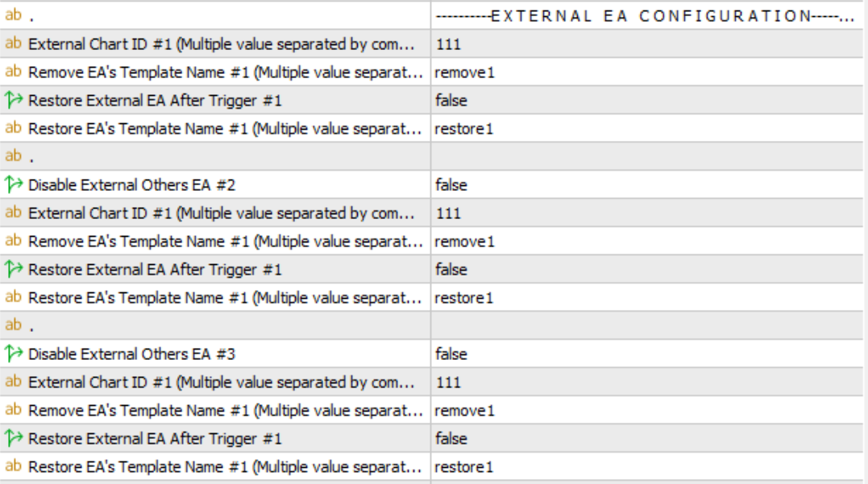868x484 pixels.
Task: Select the EXTERNAL EA CONFIGURATION header value
Action: coord(645,16)
